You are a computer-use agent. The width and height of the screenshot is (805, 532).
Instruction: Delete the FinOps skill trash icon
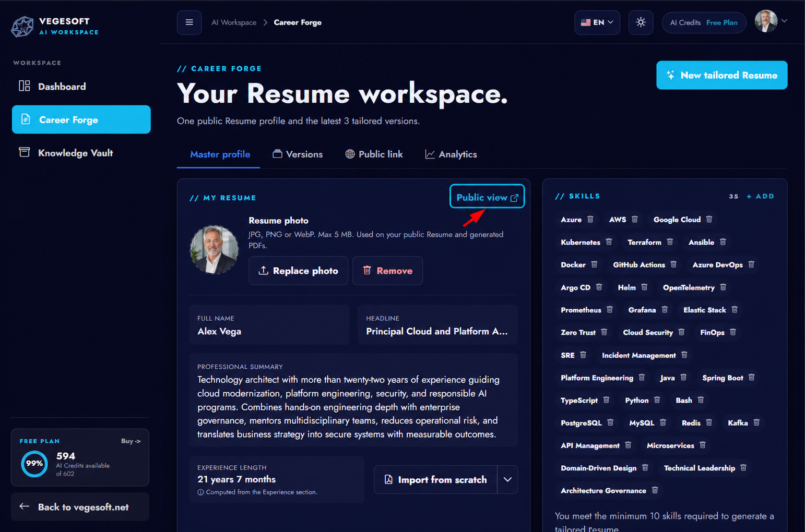(733, 332)
